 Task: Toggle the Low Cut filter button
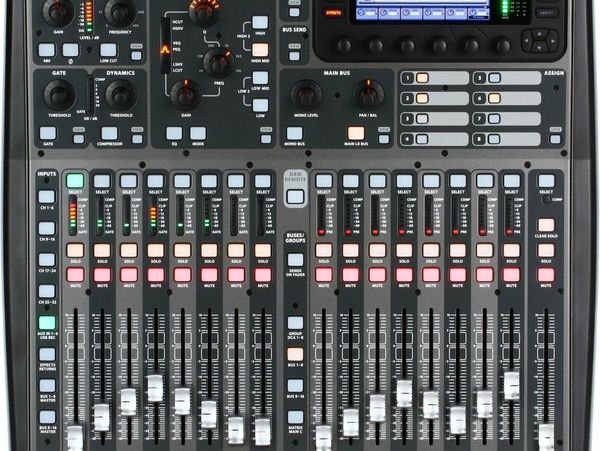pos(108,49)
